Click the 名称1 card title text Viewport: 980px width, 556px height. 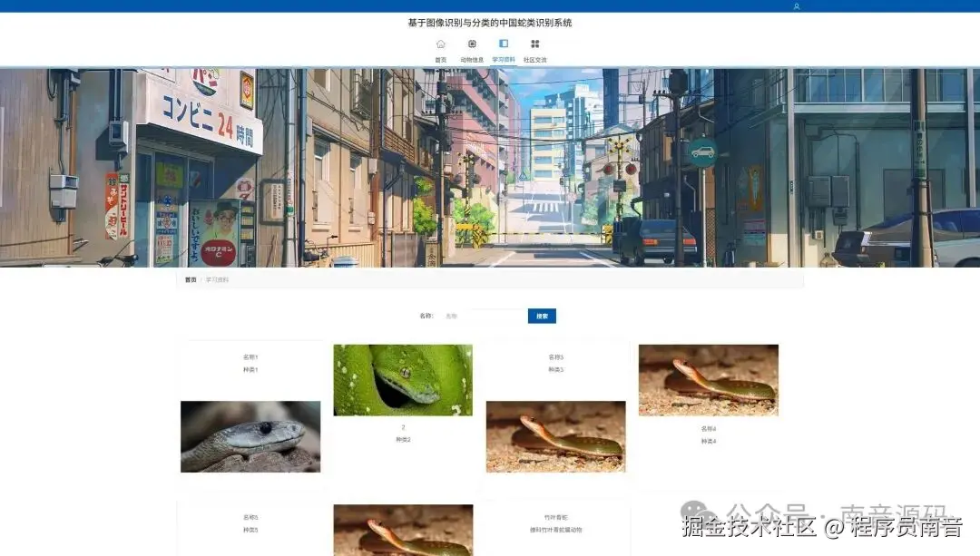point(250,356)
